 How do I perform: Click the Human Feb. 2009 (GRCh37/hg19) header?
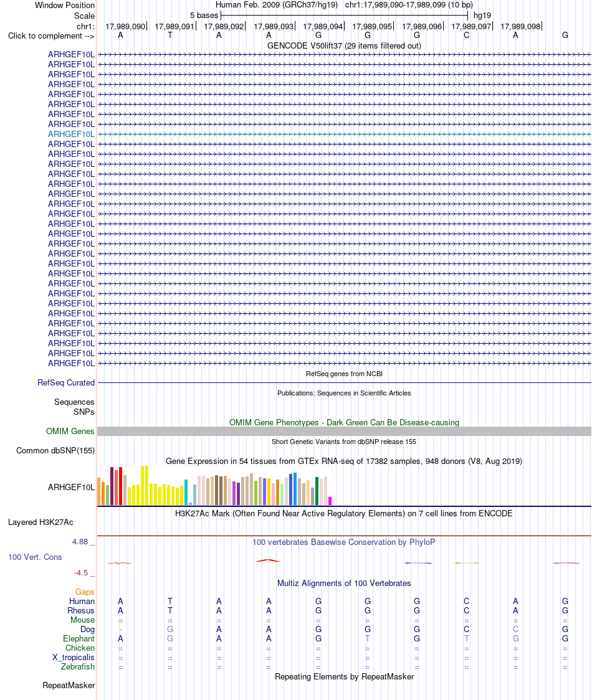tap(277, 5)
